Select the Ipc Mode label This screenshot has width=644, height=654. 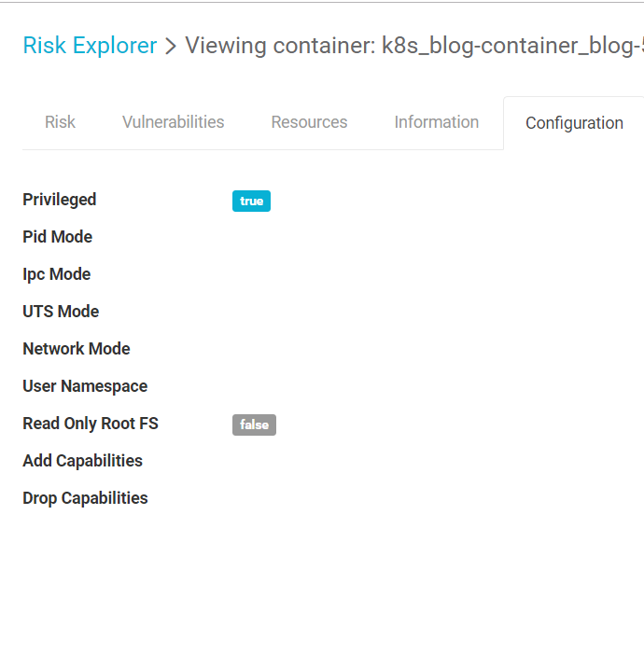57,274
